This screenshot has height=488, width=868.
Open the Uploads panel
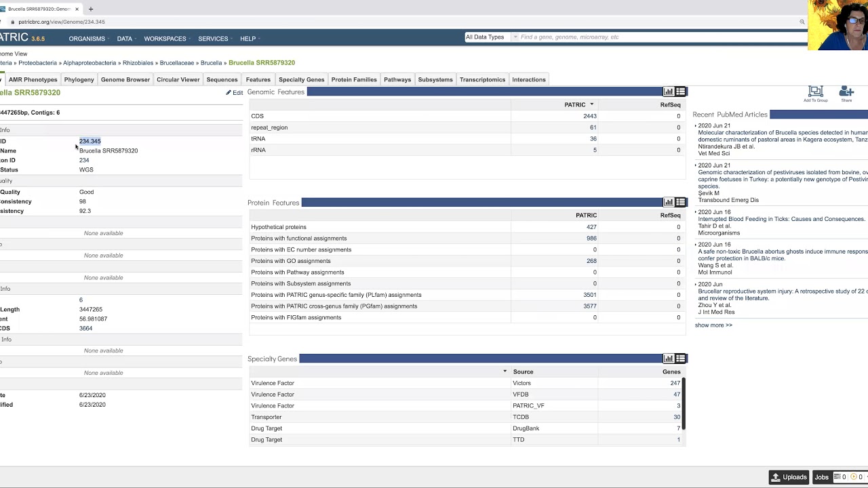[789, 477]
